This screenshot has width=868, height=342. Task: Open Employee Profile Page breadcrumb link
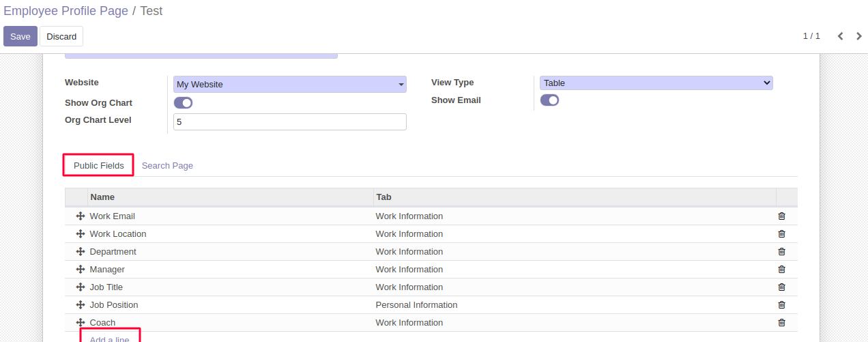point(66,11)
